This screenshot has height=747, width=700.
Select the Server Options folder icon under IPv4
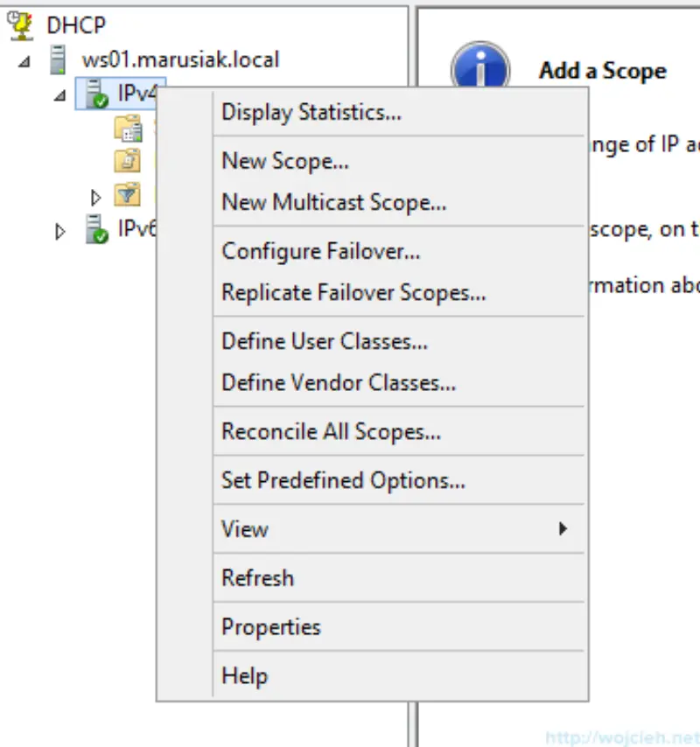pos(129,129)
